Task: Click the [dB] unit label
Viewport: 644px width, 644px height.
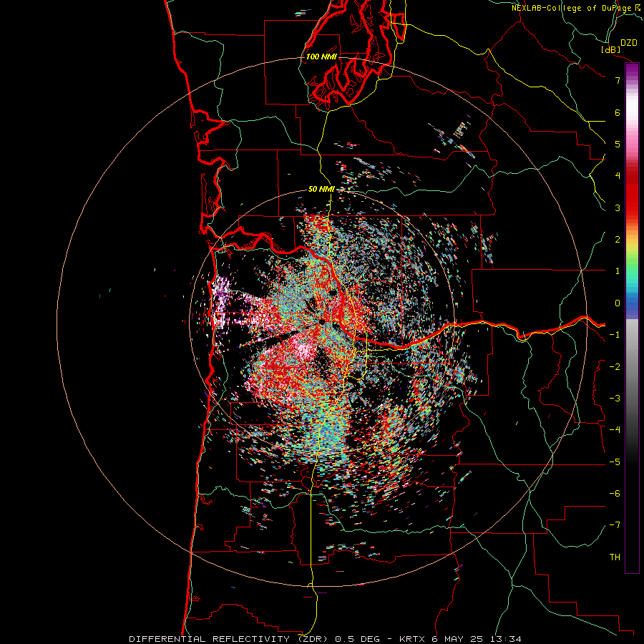Action: [610, 50]
